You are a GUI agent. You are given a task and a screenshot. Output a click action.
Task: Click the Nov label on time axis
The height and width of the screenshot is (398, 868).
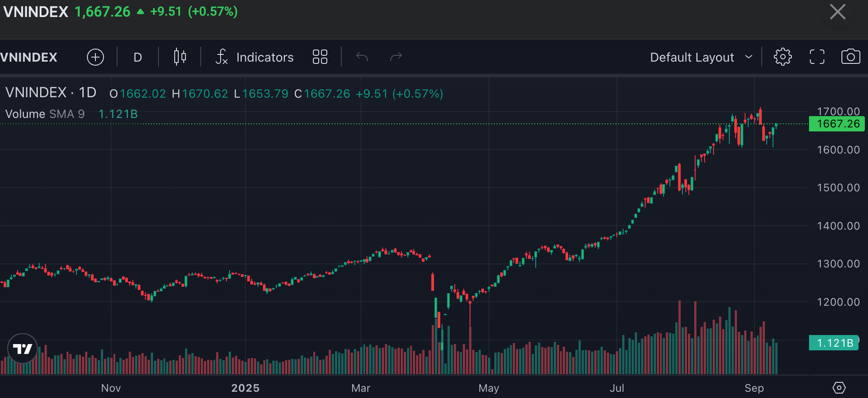pyautogui.click(x=111, y=388)
